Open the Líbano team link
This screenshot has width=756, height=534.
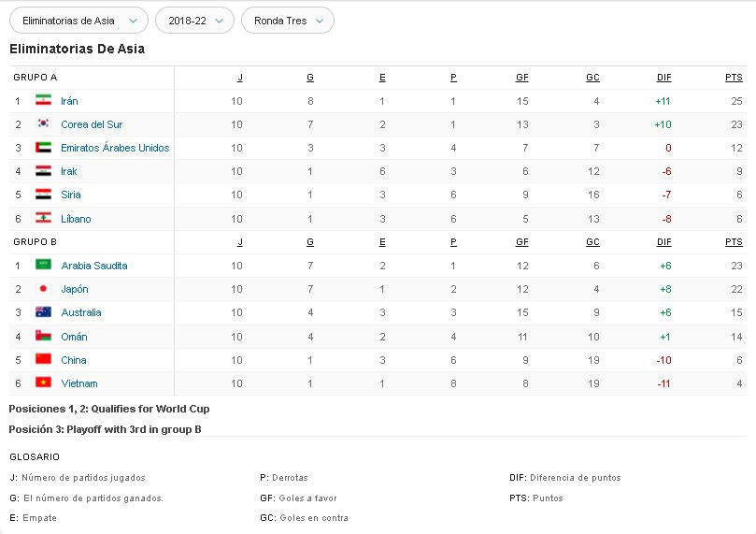(76, 219)
